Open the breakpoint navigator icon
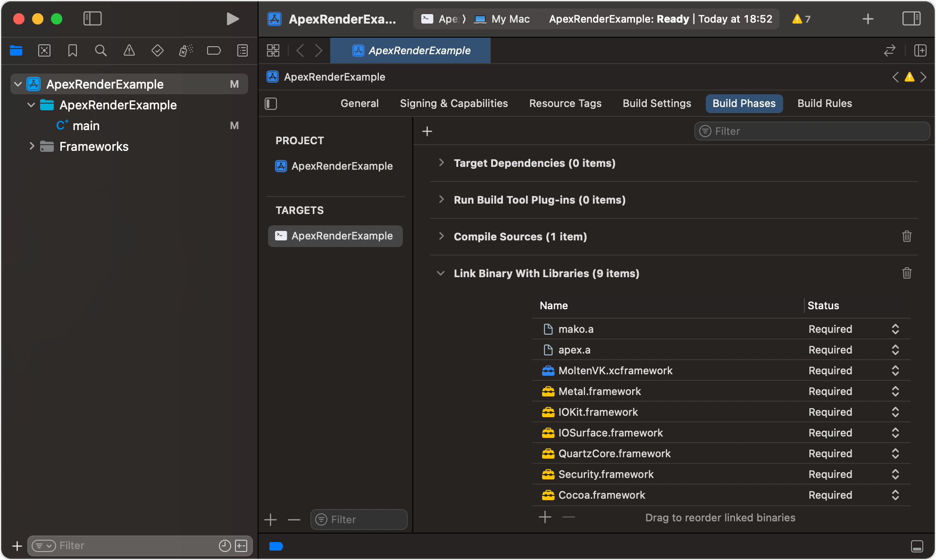 click(214, 50)
